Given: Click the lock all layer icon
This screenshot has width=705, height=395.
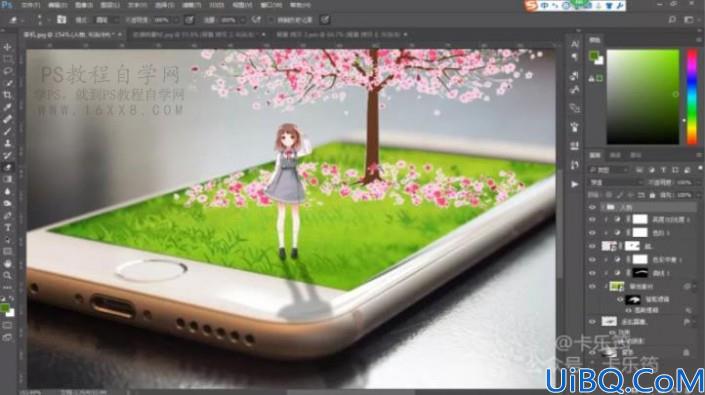Looking at the screenshot, I should click(652, 195).
